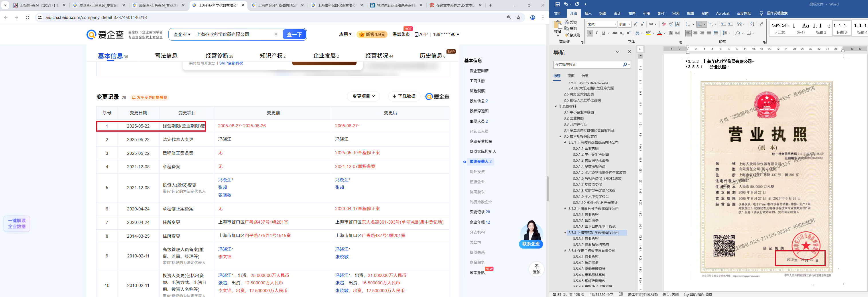Toggle bold formatting in Word

[590, 33]
